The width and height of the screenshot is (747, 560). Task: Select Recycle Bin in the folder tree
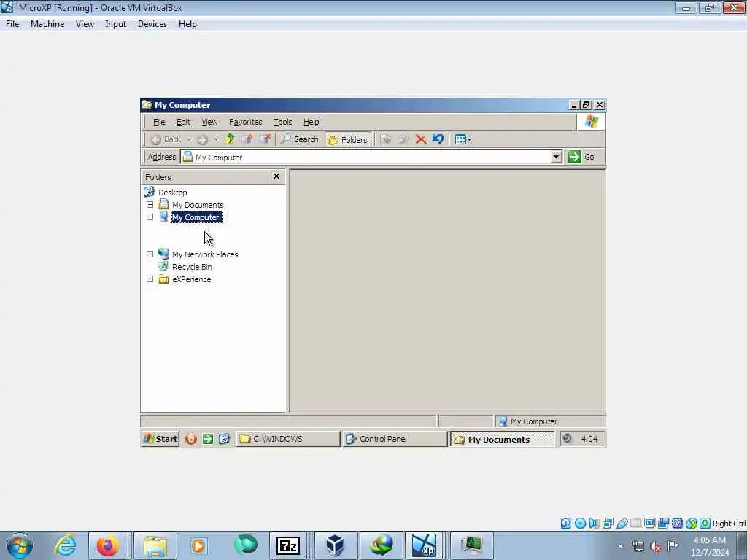(x=192, y=267)
